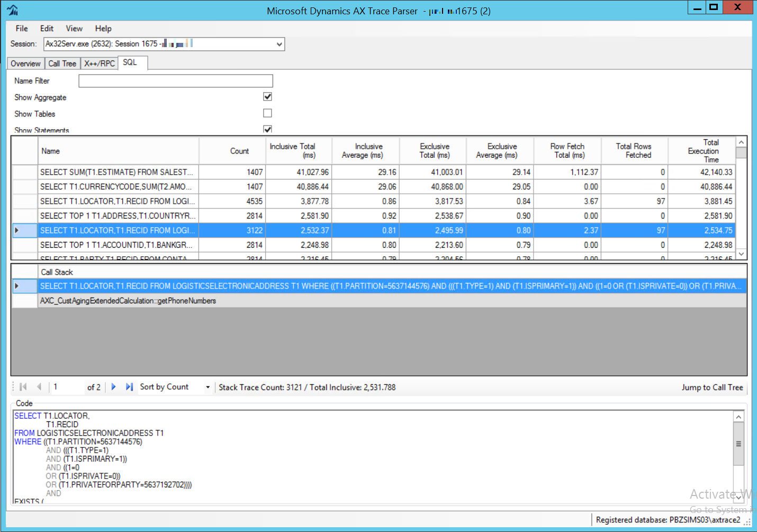Viewport: 757px width, 532px height.
Task: Switch to the Overview tab
Action: click(25, 64)
